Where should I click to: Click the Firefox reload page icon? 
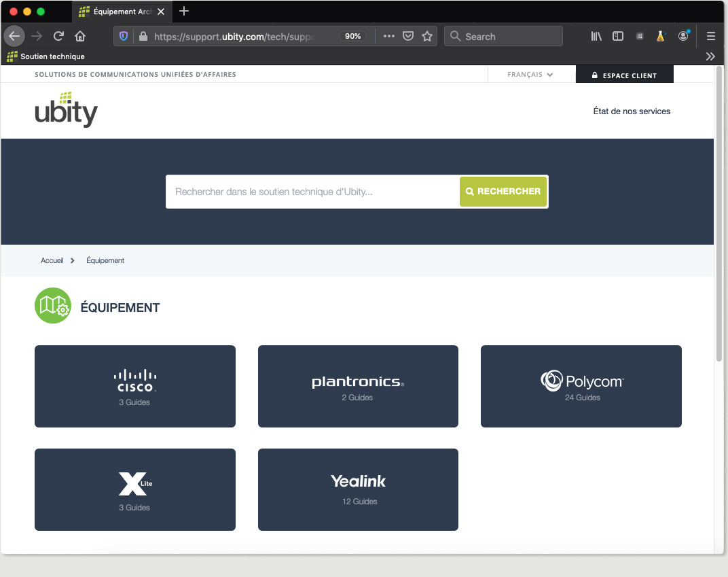click(x=59, y=36)
